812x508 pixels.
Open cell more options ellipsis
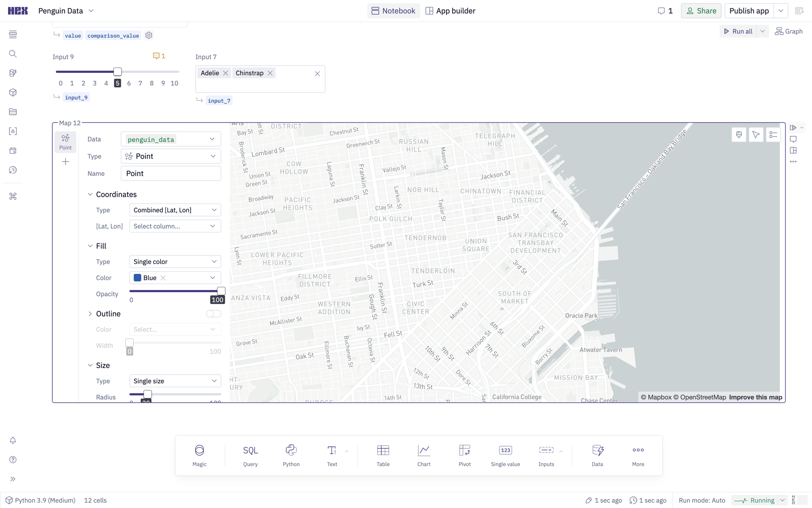coord(793,162)
